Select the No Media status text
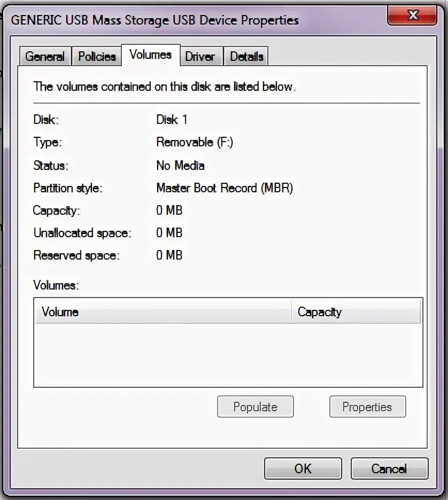 click(x=180, y=166)
